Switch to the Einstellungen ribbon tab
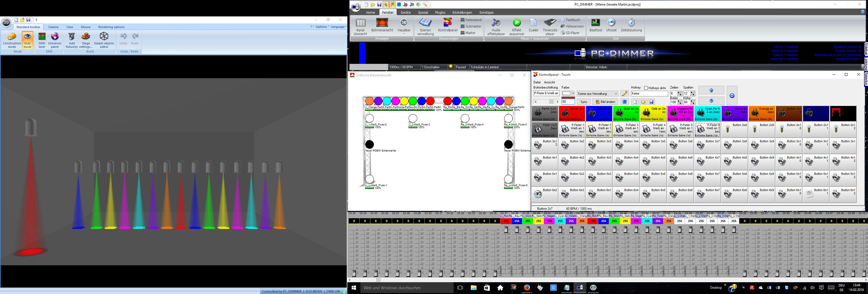The width and height of the screenshot is (868, 294). (x=462, y=13)
